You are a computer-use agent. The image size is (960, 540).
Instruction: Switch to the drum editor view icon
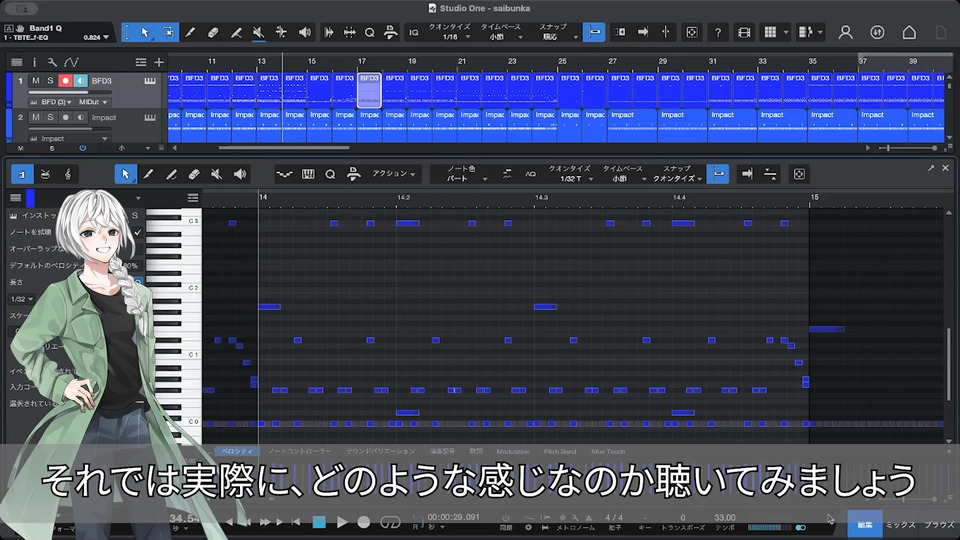[x=45, y=174]
